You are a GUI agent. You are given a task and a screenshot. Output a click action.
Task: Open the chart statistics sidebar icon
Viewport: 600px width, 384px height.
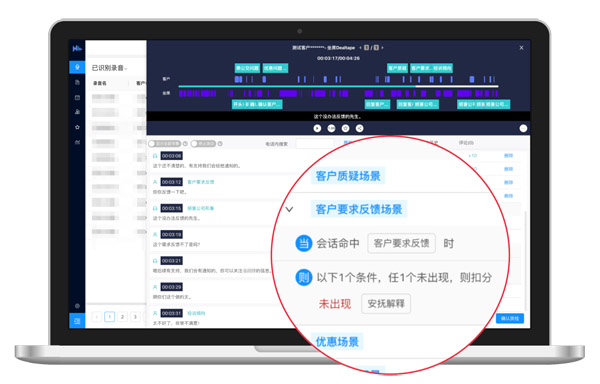point(77,142)
